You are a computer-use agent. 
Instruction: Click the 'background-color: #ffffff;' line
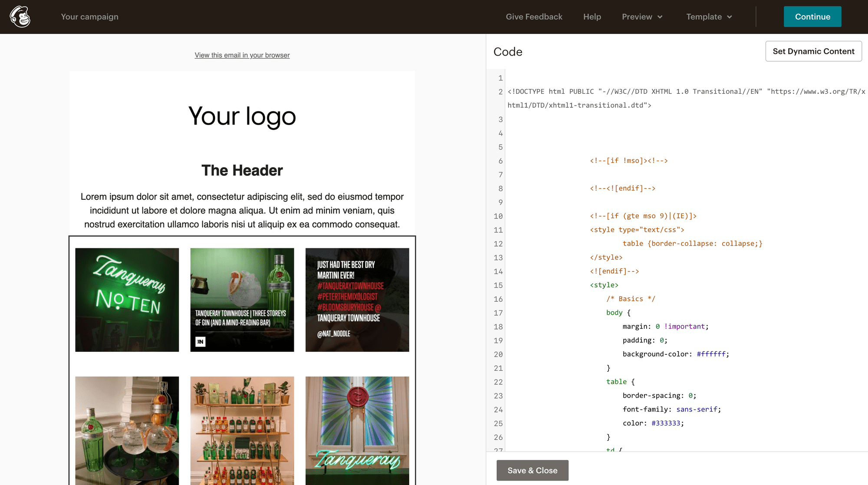pos(676,354)
